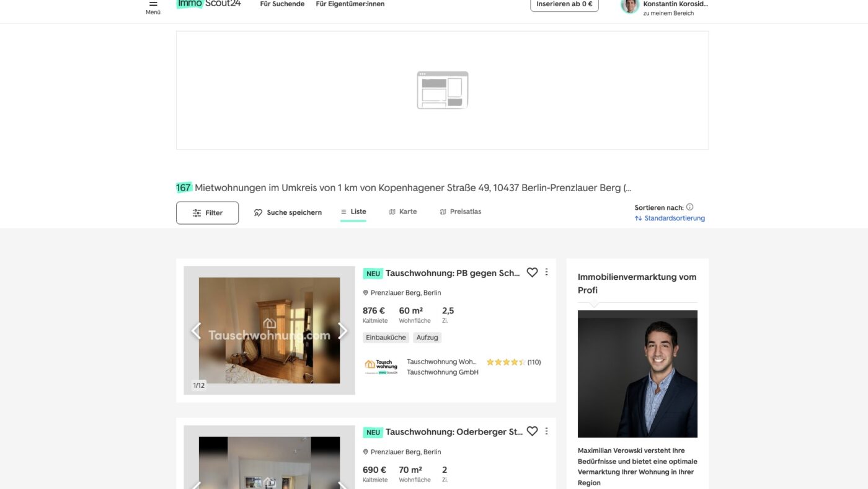Click the 167 results count
The image size is (868, 489).
(x=184, y=187)
